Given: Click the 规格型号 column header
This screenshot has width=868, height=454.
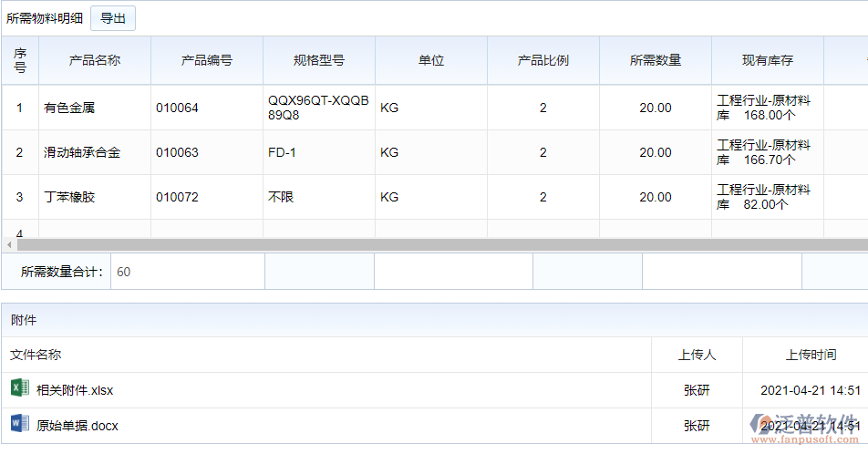Looking at the screenshot, I should (x=319, y=61).
